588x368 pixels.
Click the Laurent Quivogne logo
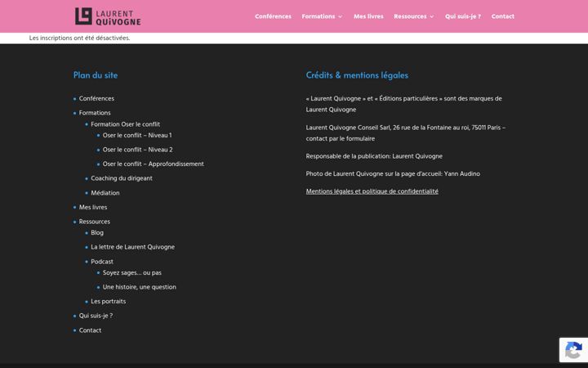tap(108, 16)
